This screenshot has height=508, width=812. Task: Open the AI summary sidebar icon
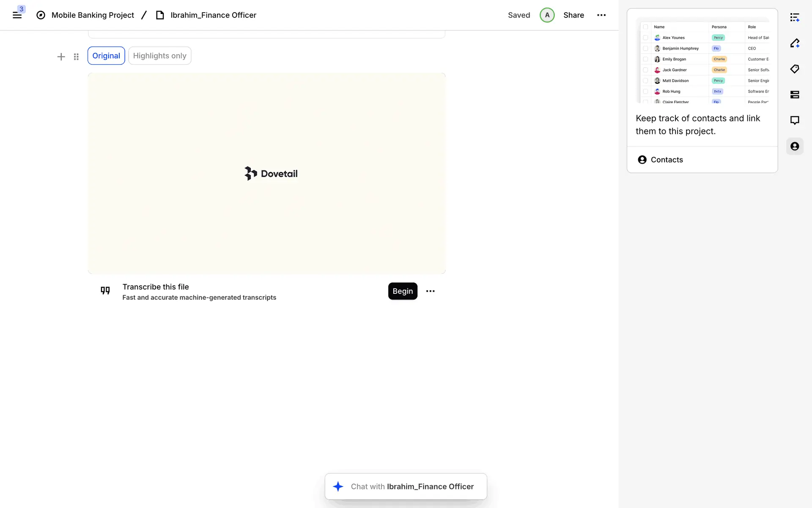point(795,17)
